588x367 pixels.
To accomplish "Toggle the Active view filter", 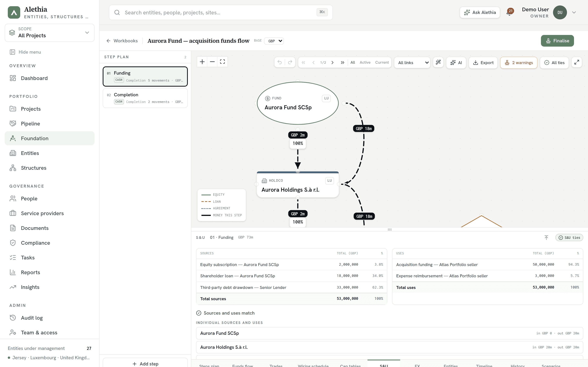I will [x=365, y=62].
